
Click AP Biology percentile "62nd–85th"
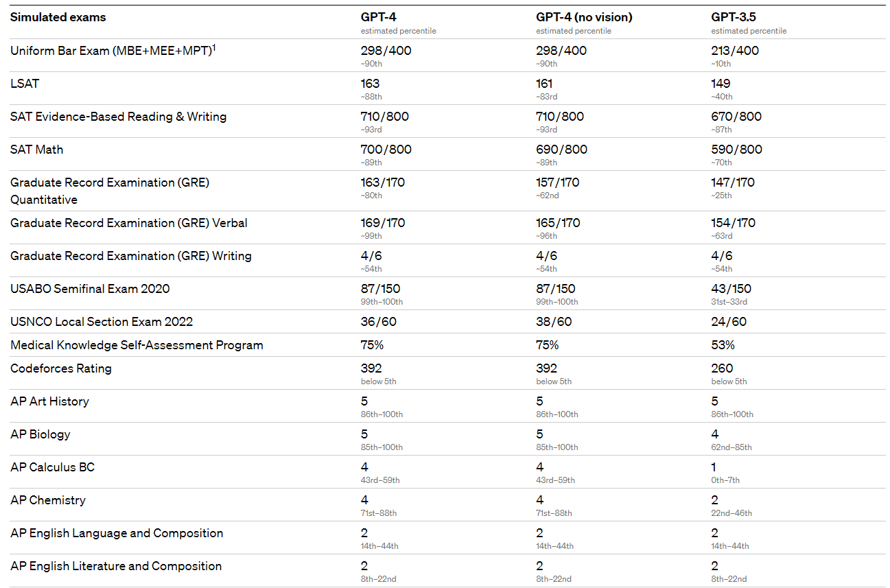pyautogui.click(x=731, y=447)
